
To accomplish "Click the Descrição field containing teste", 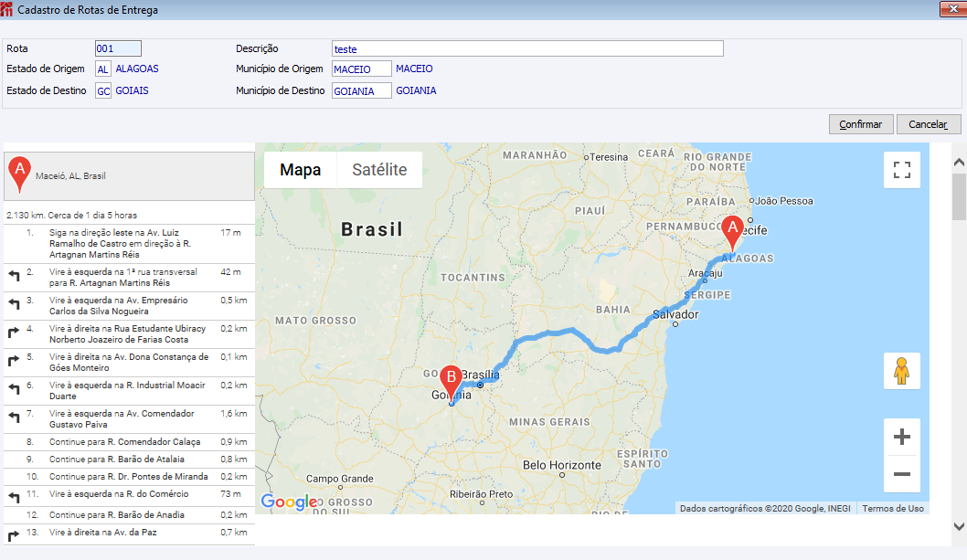I will pyautogui.click(x=527, y=48).
